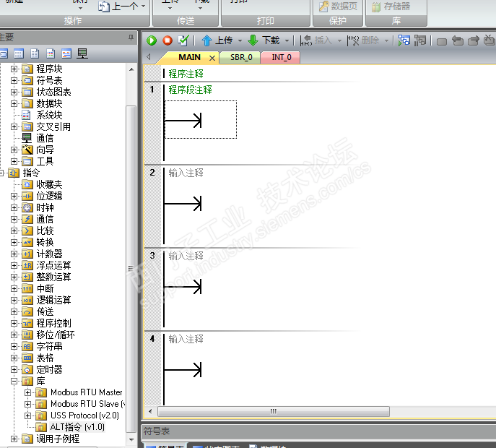Click the pin icon of the main panel
496x448 pixels.
tap(131, 38)
